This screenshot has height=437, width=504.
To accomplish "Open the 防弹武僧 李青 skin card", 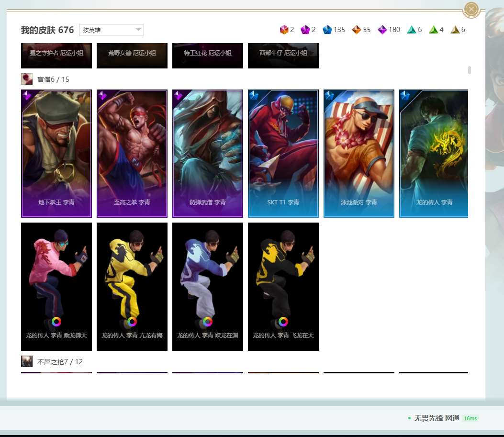I will tap(208, 154).
